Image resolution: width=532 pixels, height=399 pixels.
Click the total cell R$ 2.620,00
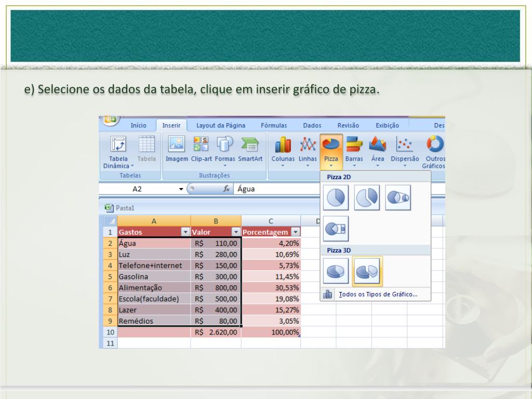(x=216, y=332)
